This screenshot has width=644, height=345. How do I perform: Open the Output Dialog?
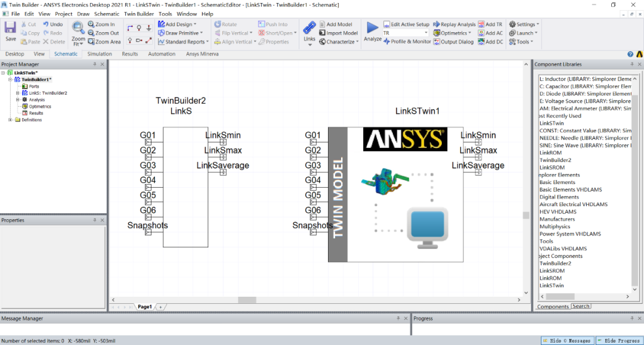pyautogui.click(x=453, y=42)
